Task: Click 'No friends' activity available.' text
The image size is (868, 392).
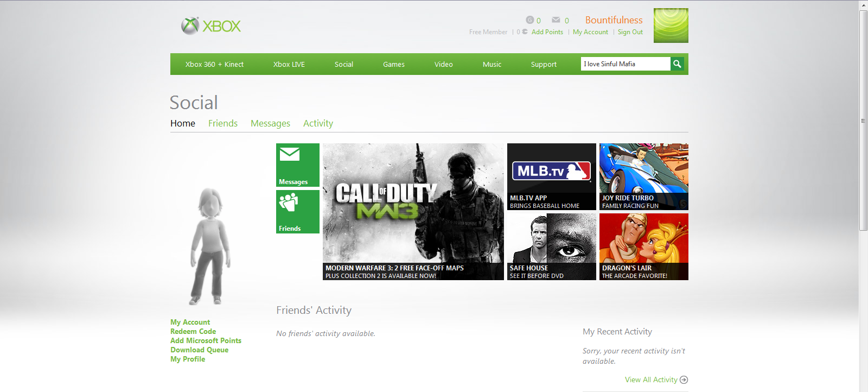Action: 325,333
